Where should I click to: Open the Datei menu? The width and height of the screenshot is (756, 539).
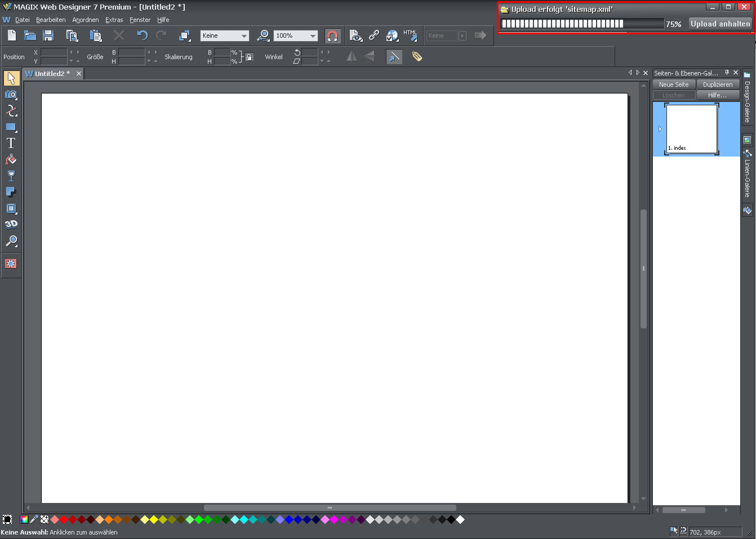(x=23, y=20)
